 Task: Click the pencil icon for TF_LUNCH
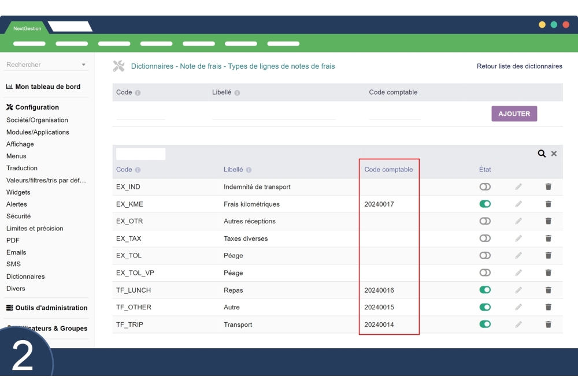pos(518,290)
